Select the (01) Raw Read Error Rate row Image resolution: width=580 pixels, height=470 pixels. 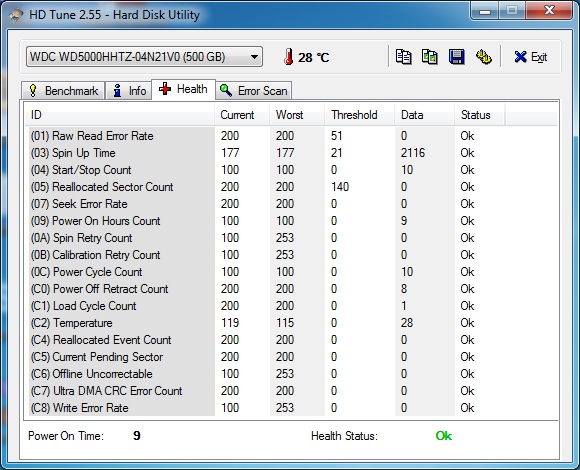click(291, 136)
